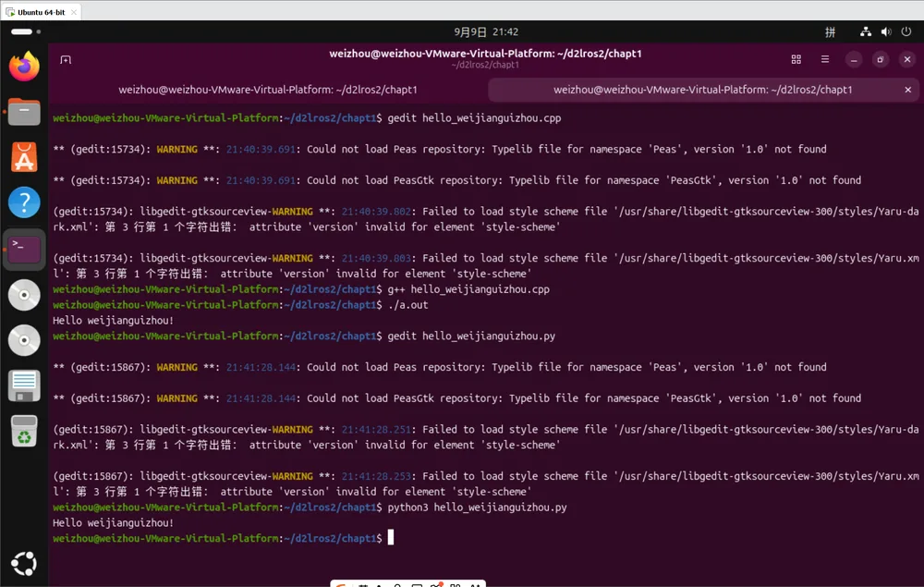Click the first 'Hello weijianguizhou!' output line
The width and height of the screenshot is (924, 587).
click(x=113, y=321)
